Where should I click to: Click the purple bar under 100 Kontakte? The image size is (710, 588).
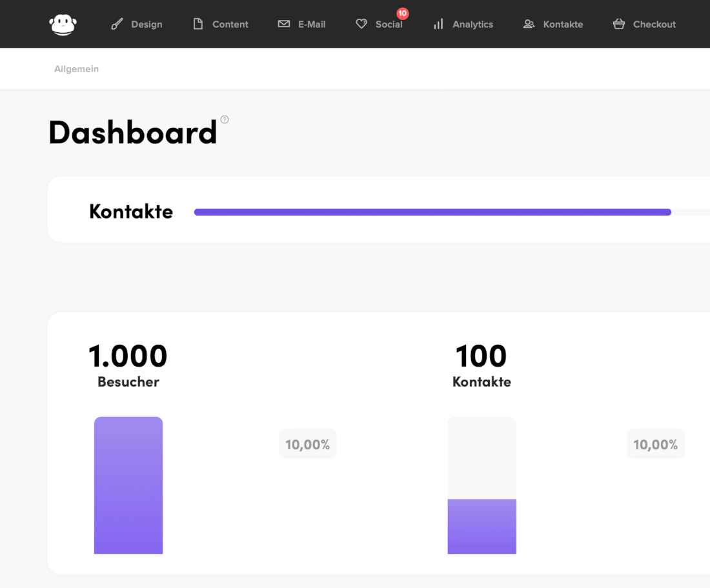[x=482, y=526]
